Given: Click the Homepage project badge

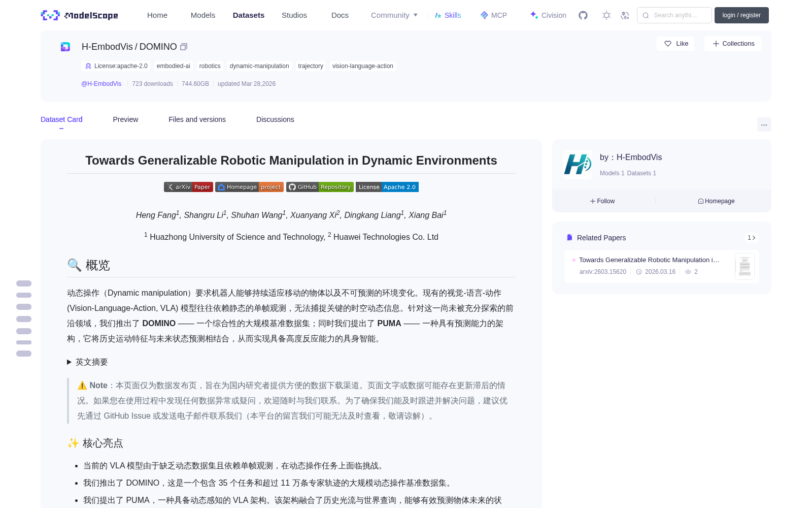Looking at the screenshot, I should click(x=249, y=187).
